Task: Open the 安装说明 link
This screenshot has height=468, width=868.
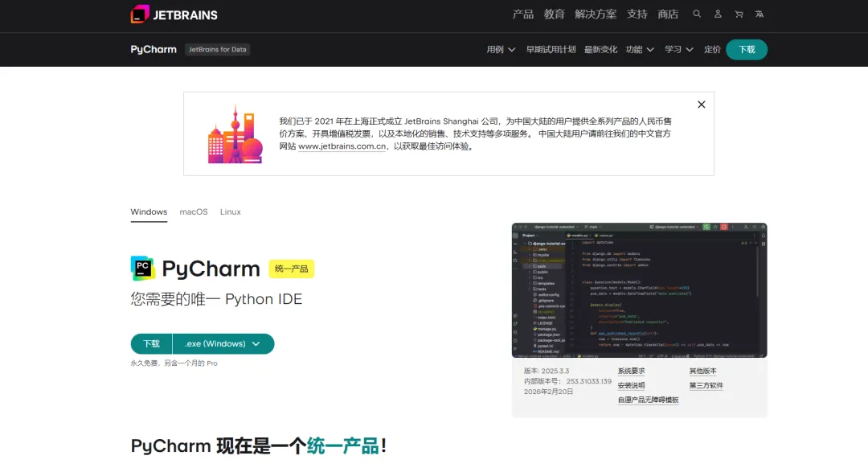Action: point(632,385)
